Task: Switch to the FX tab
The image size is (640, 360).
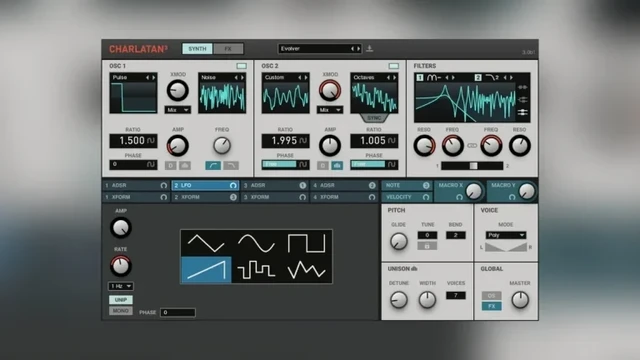Action: pos(228,49)
